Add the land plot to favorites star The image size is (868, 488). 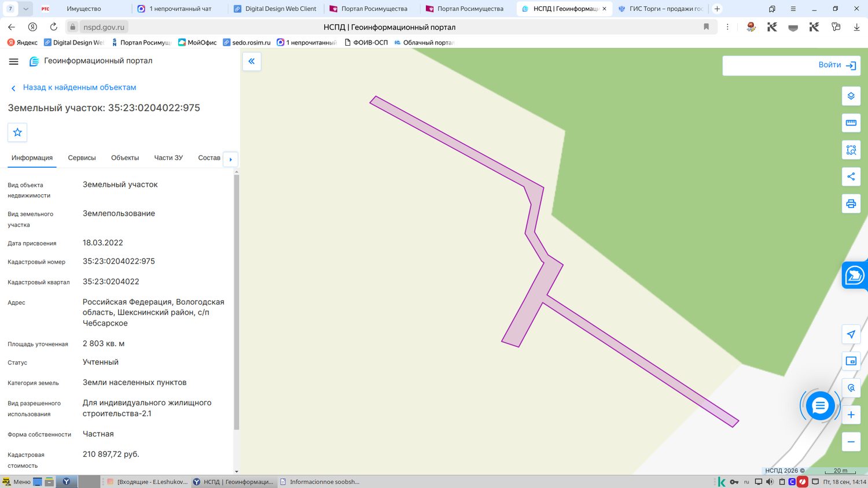[x=17, y=132]
